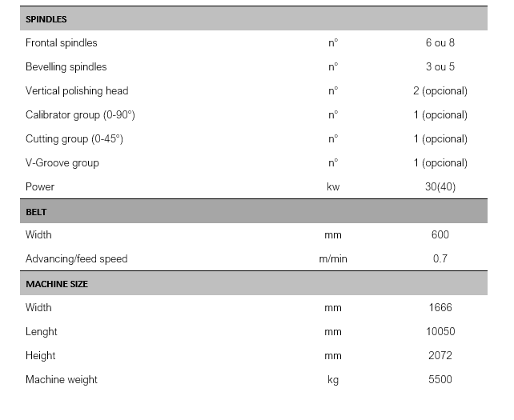
Task: Select the Machine weight value 5500
Action: point(440,380)
